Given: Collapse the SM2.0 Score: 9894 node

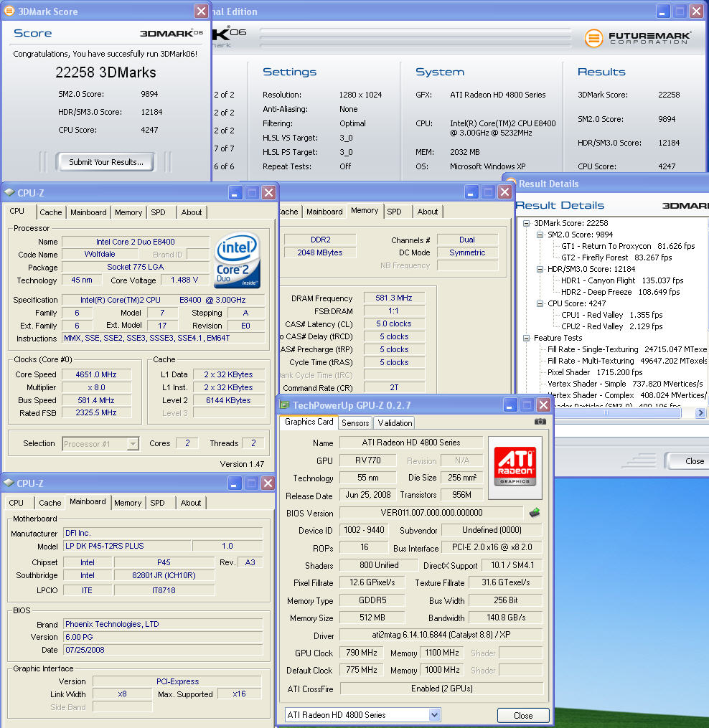Looking at the screenshot, I should click(540, 235).
